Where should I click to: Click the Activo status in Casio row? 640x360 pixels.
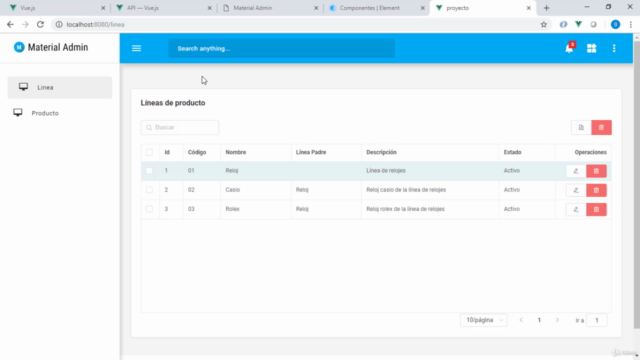point(511,190)
